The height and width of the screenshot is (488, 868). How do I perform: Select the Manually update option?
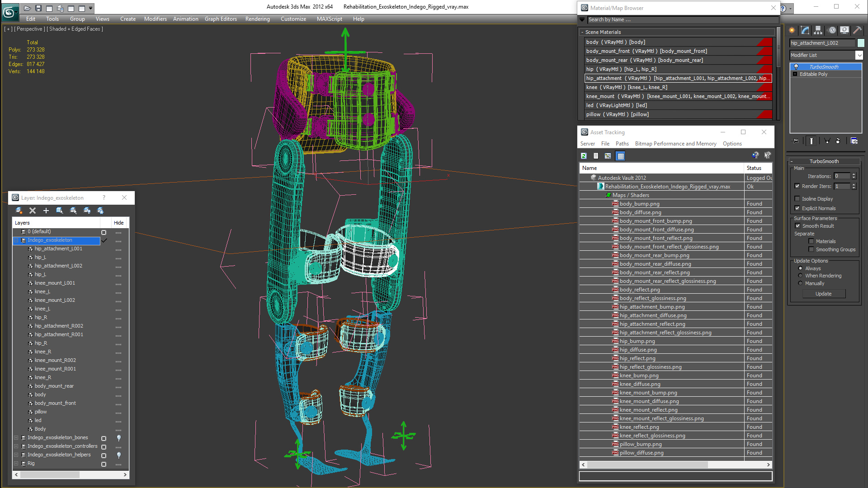click(x=800, y=283)
